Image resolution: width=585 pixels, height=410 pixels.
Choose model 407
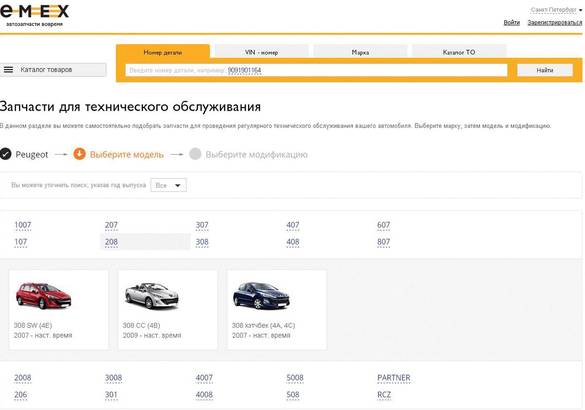[293, 225]
